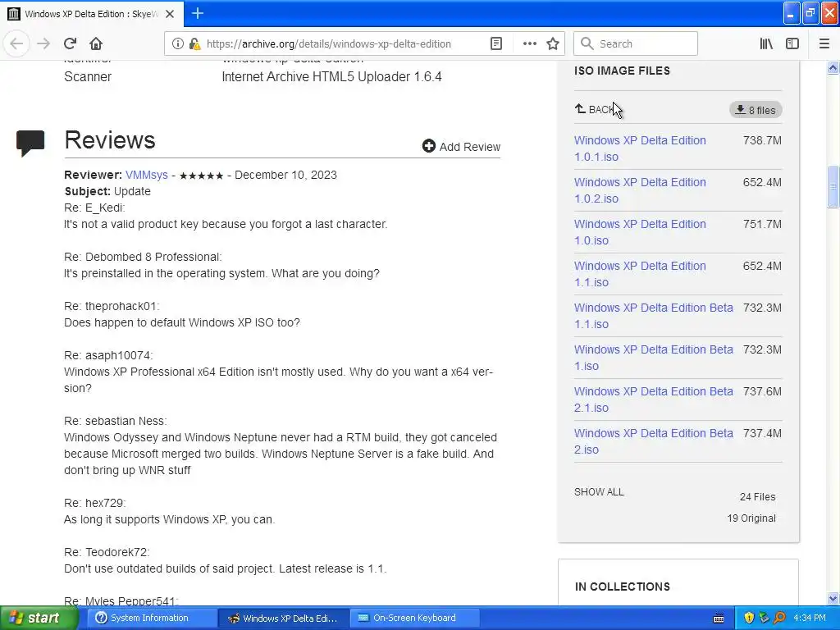Click the security shield tray icon

pos(749,618)
